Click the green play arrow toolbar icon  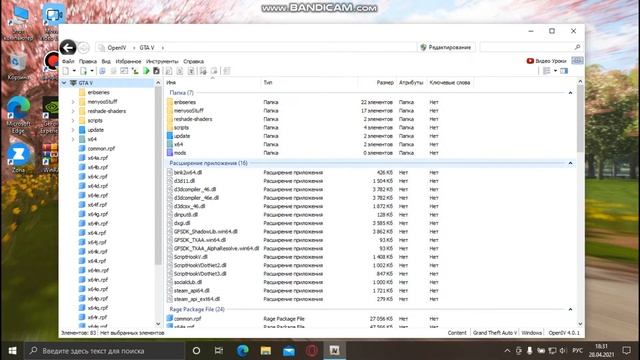click(x=146, y=71)
